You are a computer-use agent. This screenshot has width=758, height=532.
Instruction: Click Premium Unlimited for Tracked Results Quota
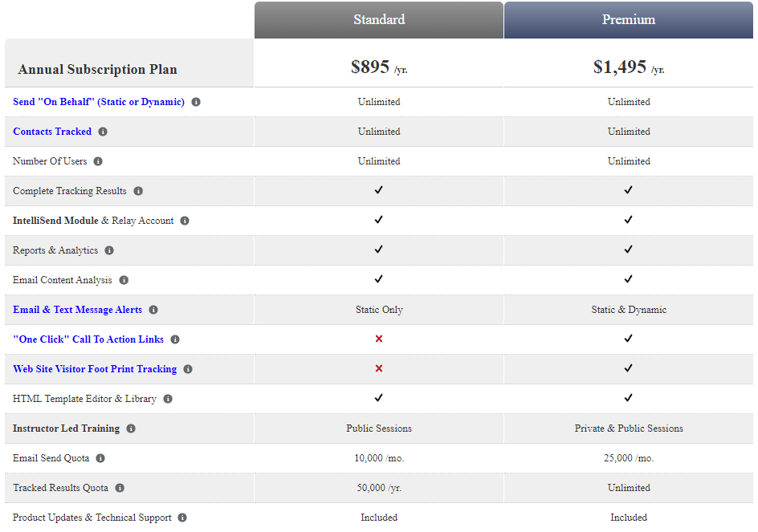629,488
